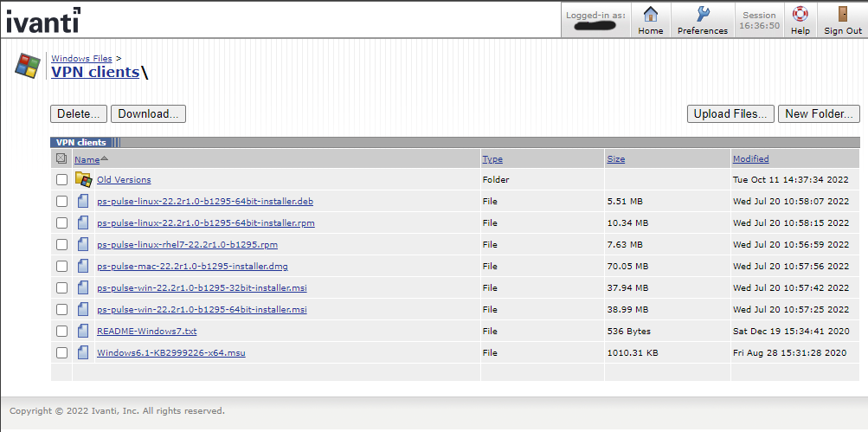The image size is (868, 432).
Task: Click the Windows Files flag icon
Action: [x=27, y=65]
